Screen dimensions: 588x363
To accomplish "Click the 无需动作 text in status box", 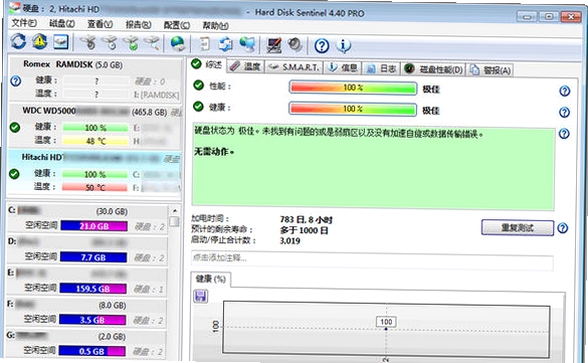I will [x=214, y=152].
